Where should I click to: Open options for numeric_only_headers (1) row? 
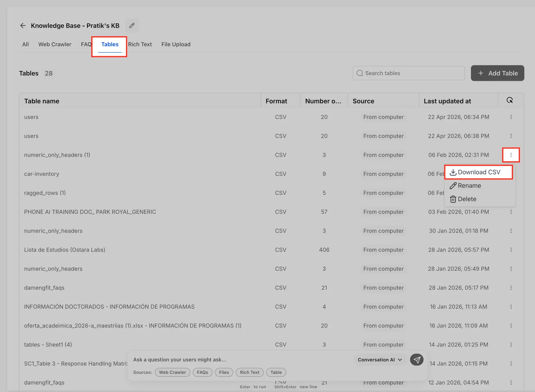[511, 155]
